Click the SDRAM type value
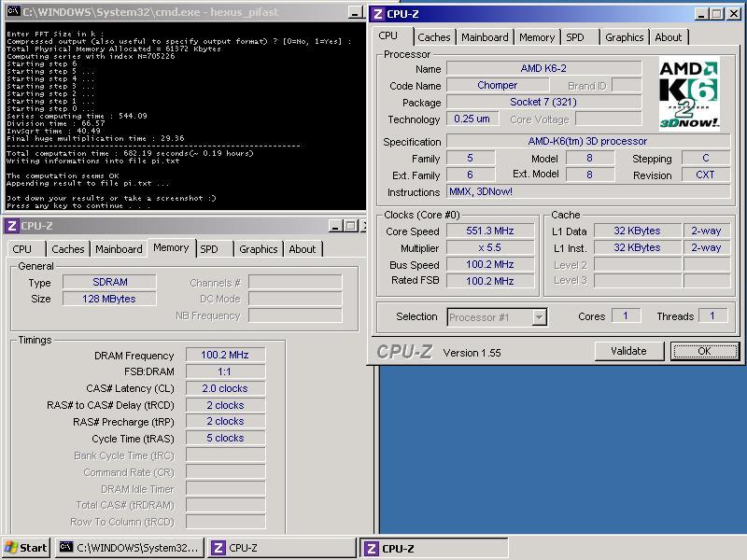 [x=109, y=282]
